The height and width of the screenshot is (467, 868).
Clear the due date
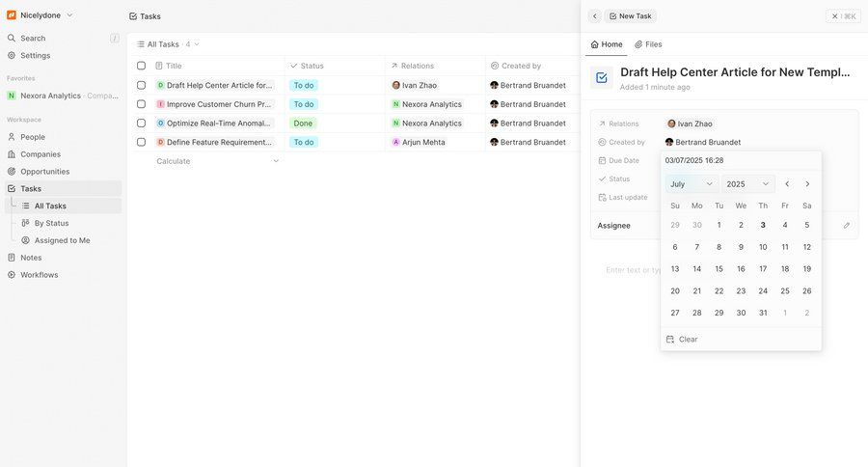pyautogui.click(x=741, y=339)
